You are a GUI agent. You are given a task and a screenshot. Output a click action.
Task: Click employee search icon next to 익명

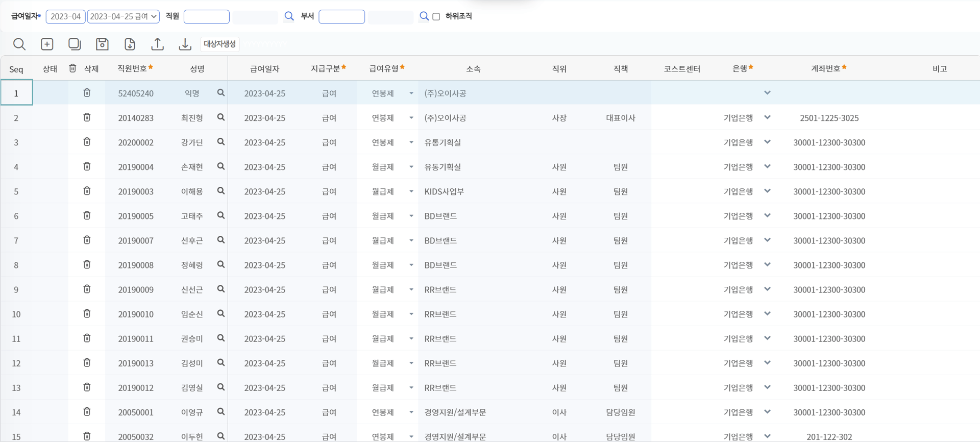[220, 93]
